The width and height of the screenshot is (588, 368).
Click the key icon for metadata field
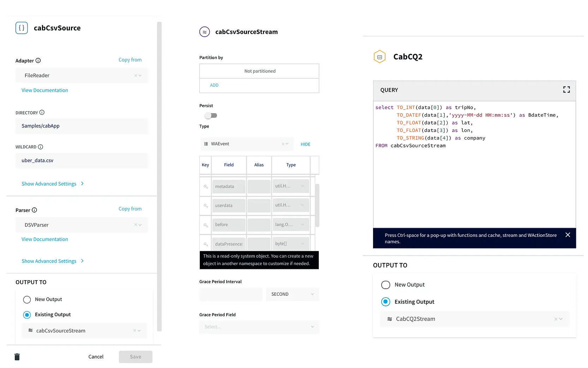tap(205, 186)
